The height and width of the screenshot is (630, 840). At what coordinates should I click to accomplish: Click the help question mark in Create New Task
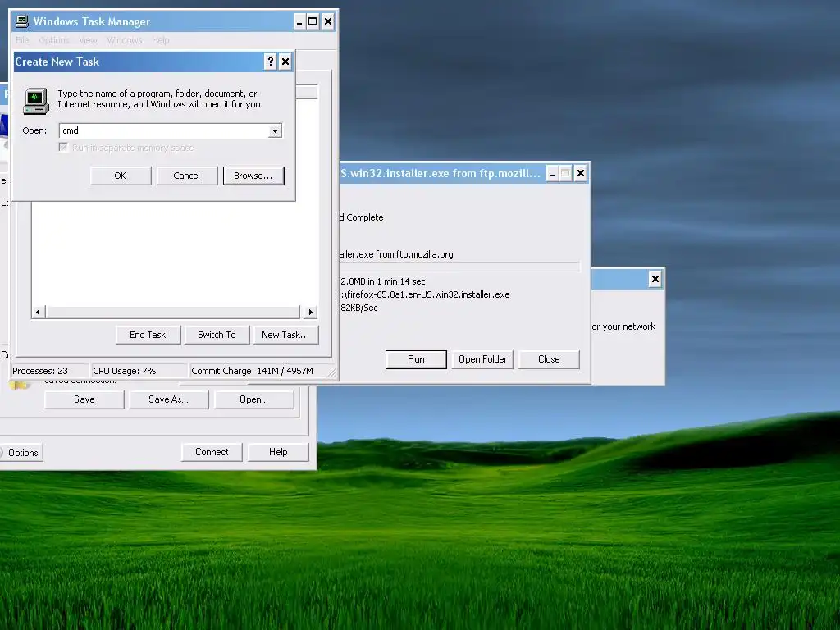click(x=270, y=62)
